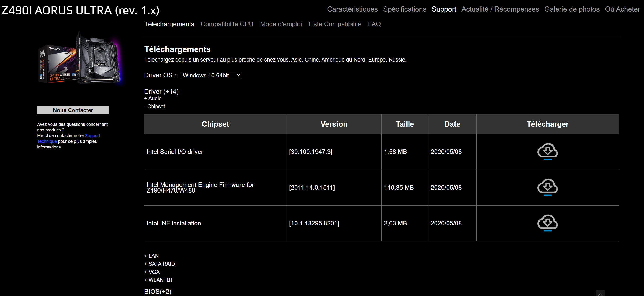This screenshot has width=644, height=296.
Task: Collapse the Chipset driver section
Action: (x=155, y=106)
